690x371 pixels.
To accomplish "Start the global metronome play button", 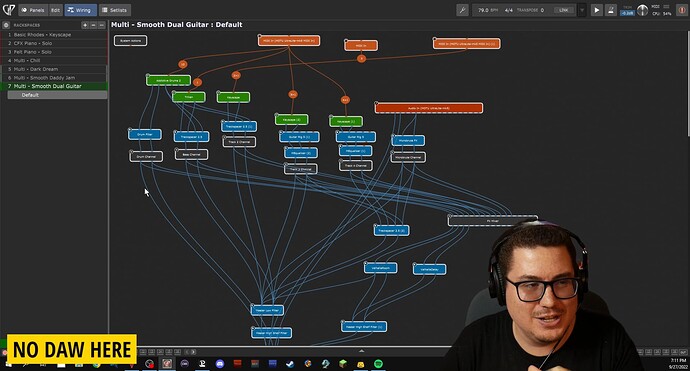I will pyautogui.click(x=597, y=10).
